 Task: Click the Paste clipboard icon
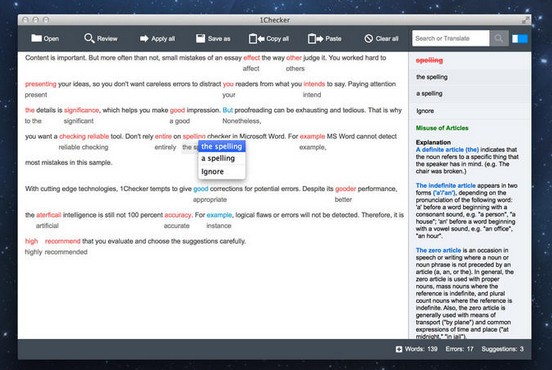pos(315,38)
